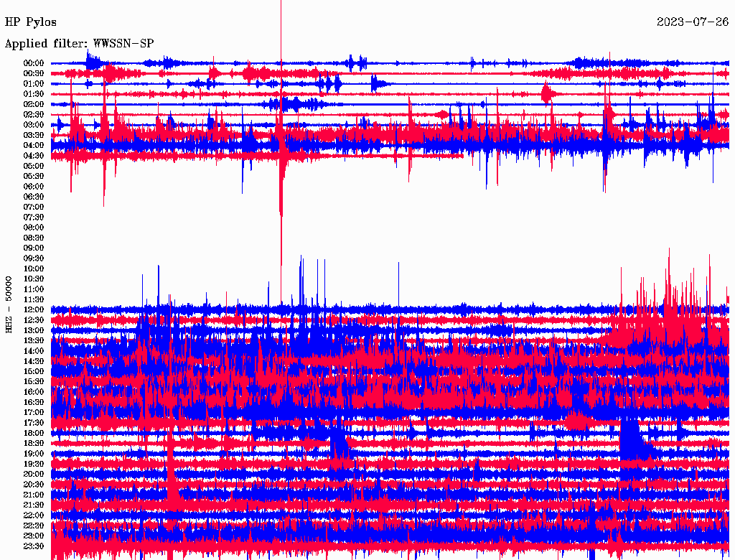
Task: Click the 07:30 time label
Action: click(34, 217)
